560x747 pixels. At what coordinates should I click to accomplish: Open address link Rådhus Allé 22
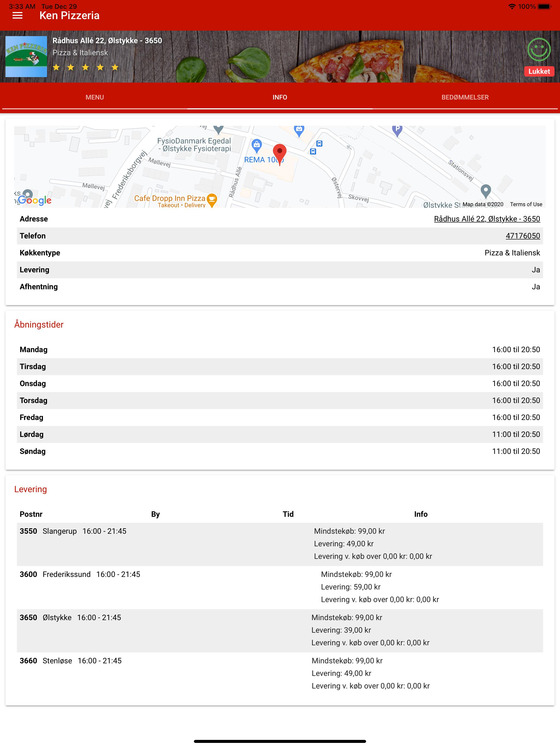487,219
